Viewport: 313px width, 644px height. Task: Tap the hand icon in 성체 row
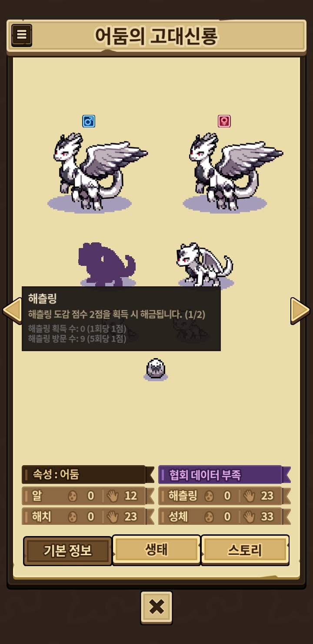[249, 517]
